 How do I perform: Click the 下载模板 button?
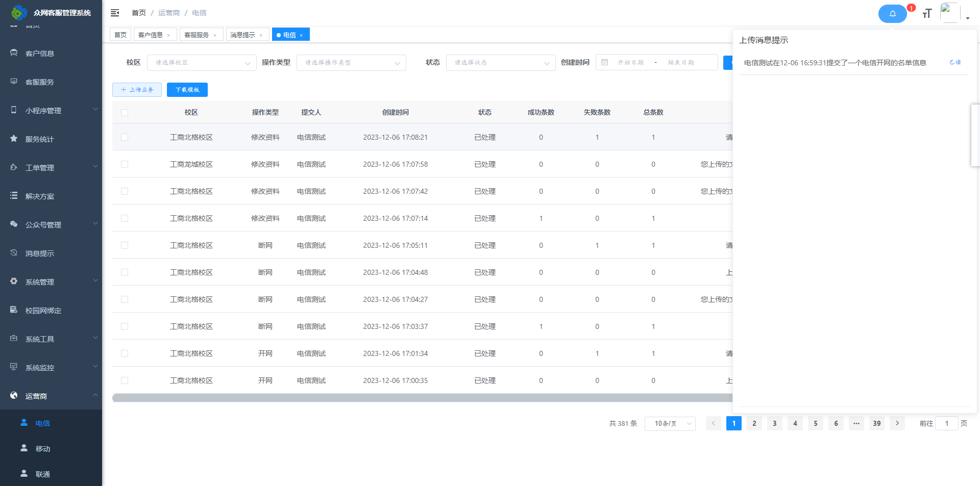[187, 90]
